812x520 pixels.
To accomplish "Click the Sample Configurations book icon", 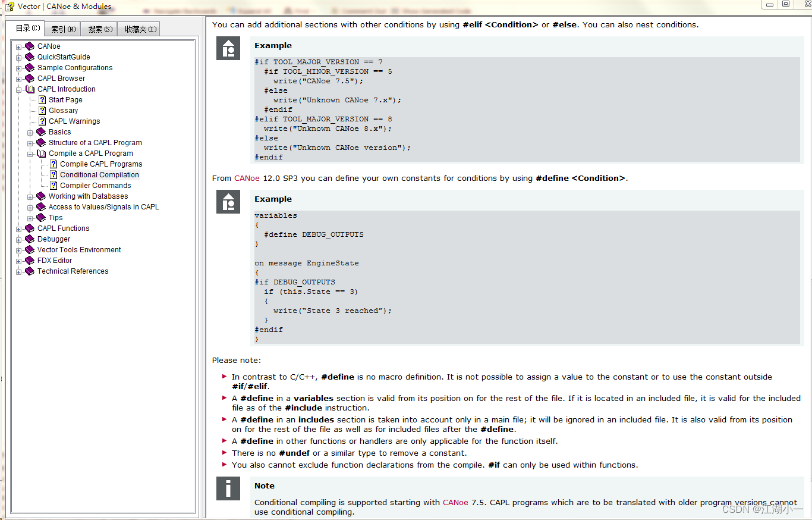I will coord(30,68).
